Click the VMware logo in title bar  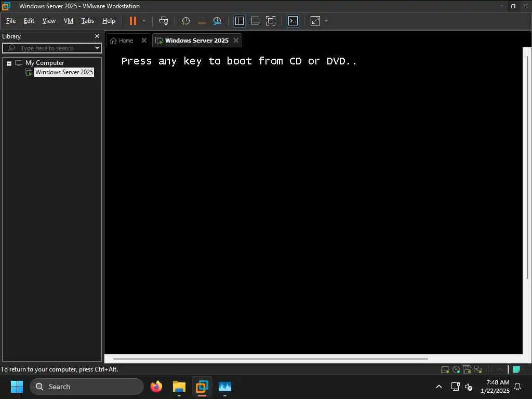[x=6, y=6]
